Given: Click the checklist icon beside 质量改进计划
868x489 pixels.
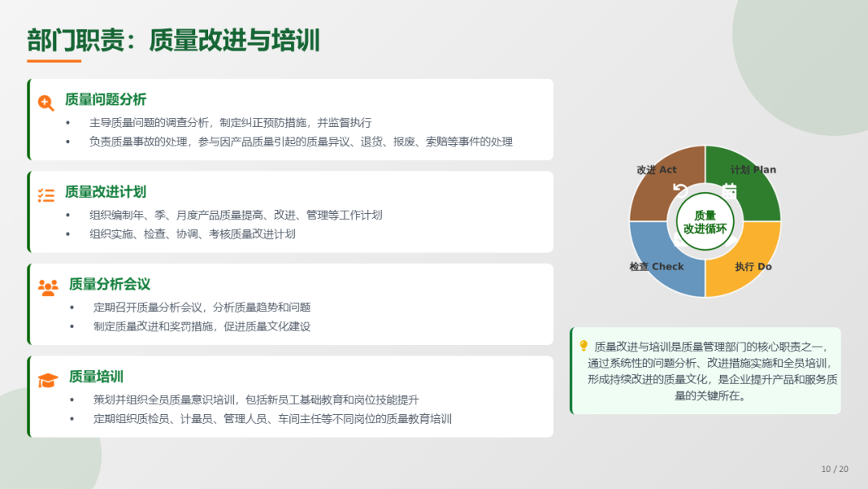Looking at the screenshot, I should (46, 195).
